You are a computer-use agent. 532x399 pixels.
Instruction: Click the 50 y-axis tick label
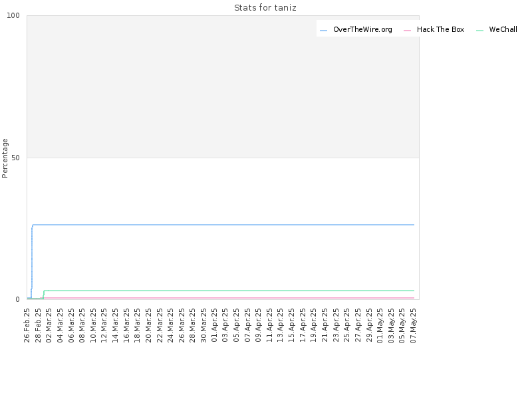pos(15,158)
